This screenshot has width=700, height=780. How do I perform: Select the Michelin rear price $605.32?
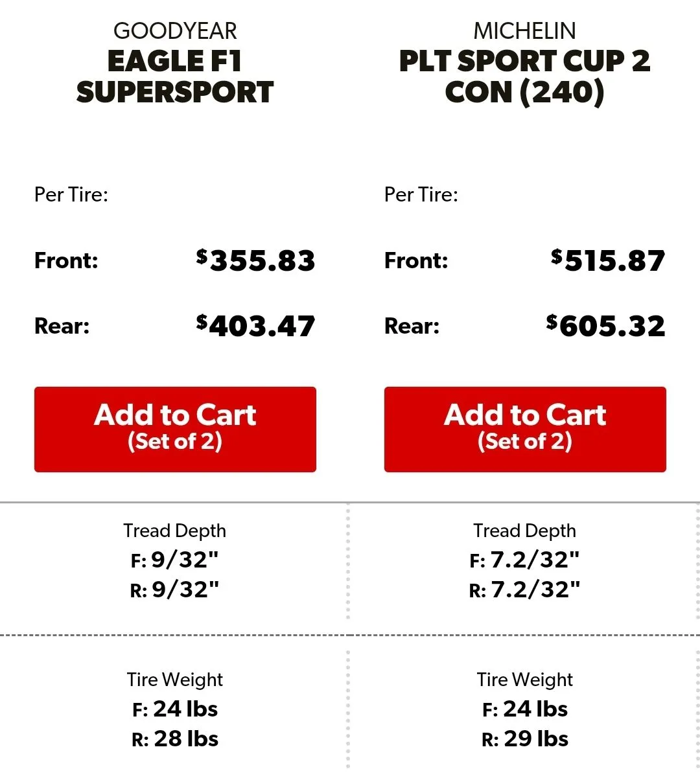606,325
